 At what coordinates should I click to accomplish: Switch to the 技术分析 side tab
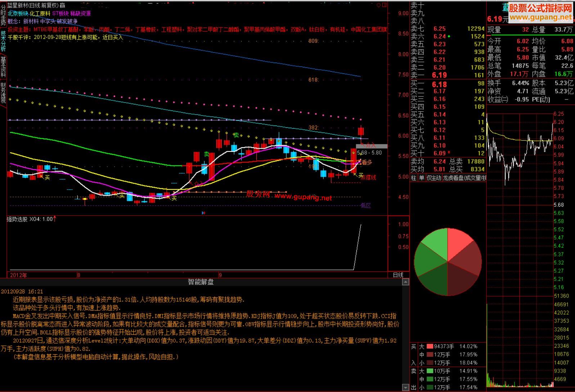click(x=3, y=40)
